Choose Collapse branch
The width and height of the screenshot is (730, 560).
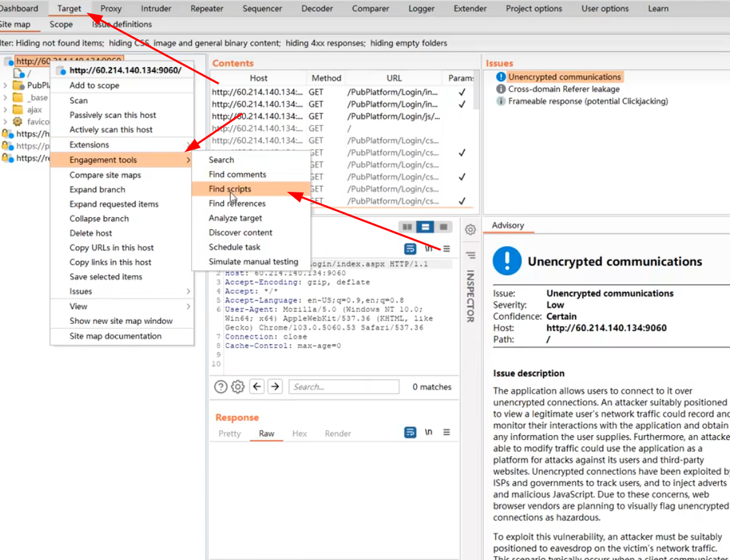122,219
